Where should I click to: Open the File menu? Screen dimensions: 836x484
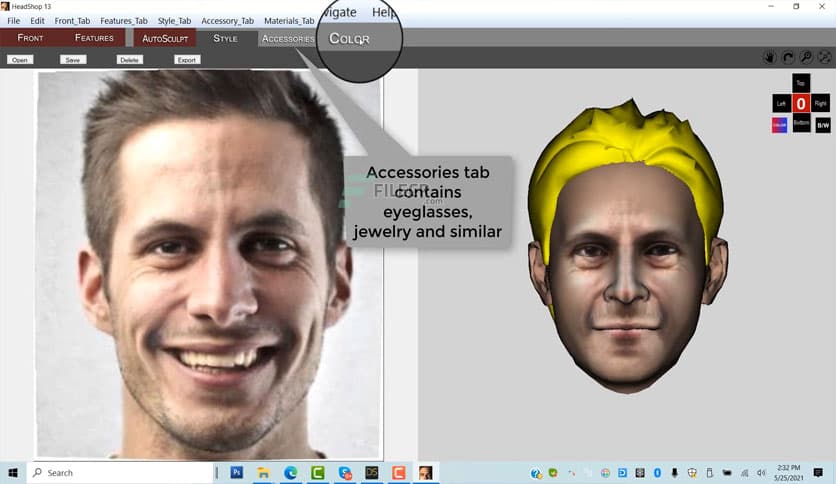13,21
